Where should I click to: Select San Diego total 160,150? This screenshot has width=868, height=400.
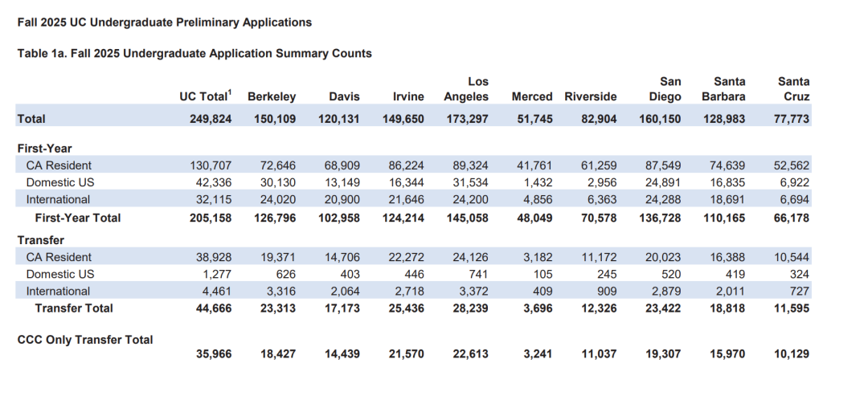click(x=660, y=119)
